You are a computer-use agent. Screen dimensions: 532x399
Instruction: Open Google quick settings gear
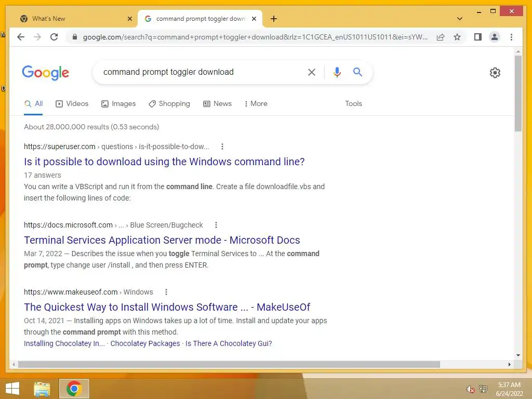pos(495,73)
